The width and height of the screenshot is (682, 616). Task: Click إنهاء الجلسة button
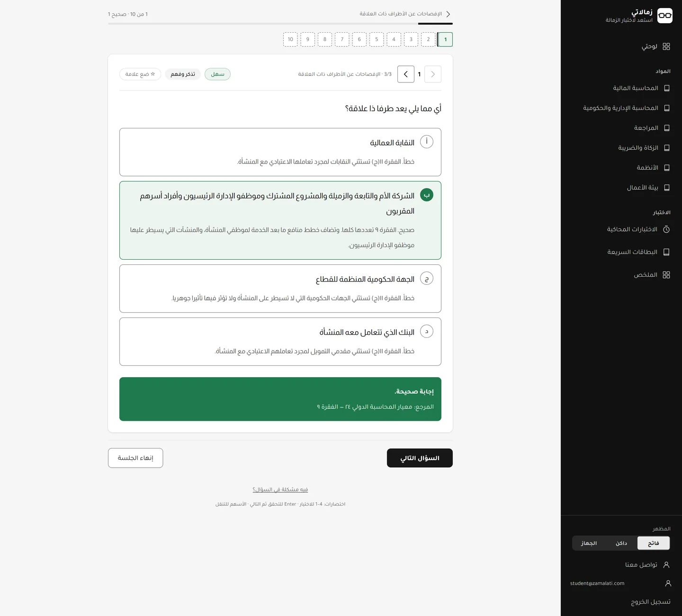point(135,458)
